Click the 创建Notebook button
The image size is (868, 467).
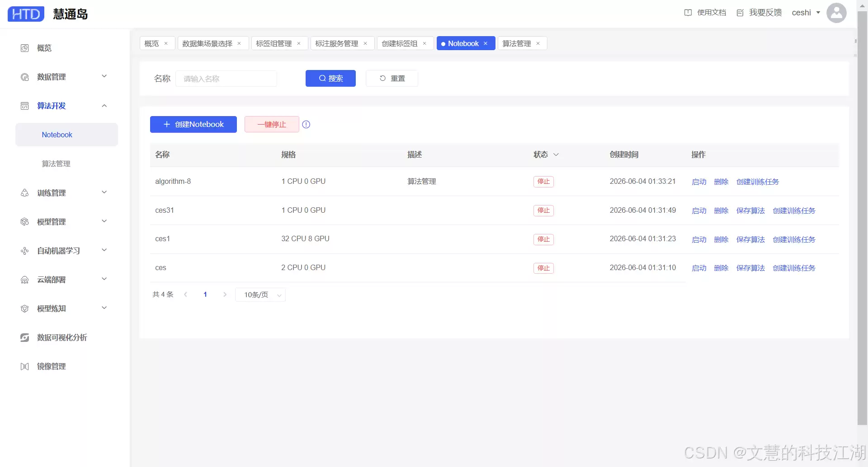click(193, 124)
